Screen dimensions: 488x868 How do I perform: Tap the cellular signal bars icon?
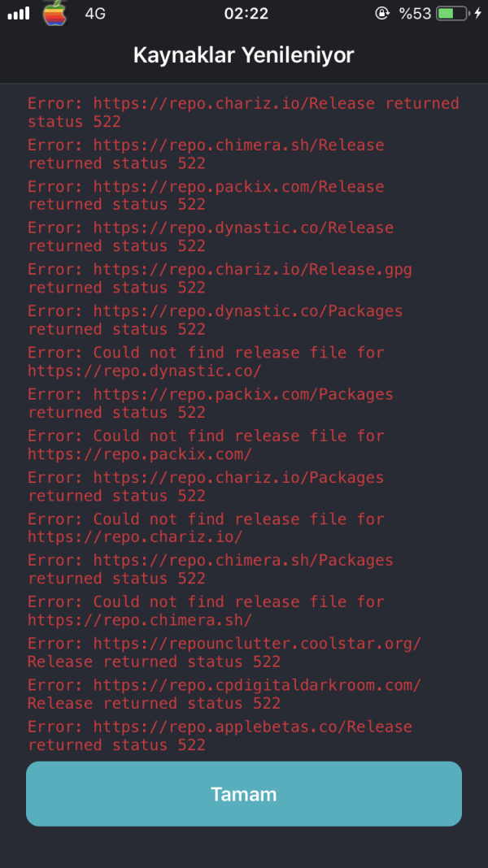click(19, 14)
